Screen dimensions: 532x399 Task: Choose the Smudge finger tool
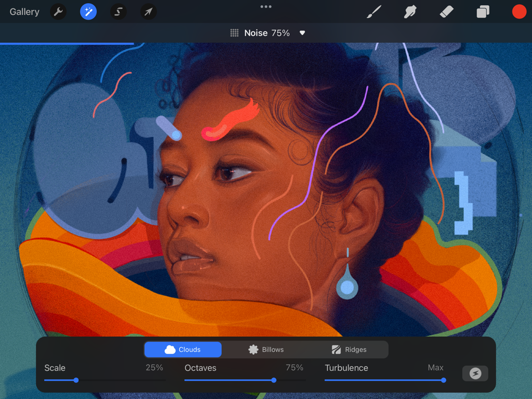(410, 12)
